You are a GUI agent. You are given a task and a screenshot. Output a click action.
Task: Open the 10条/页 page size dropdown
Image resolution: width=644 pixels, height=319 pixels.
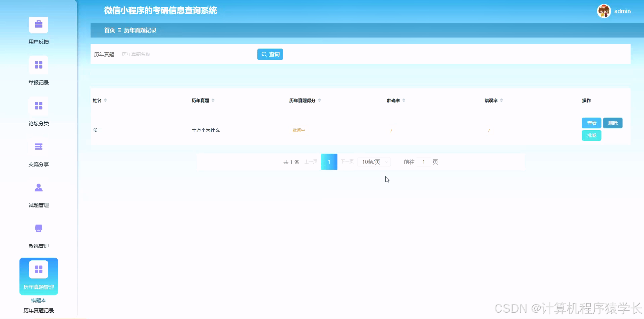(373, 162)
